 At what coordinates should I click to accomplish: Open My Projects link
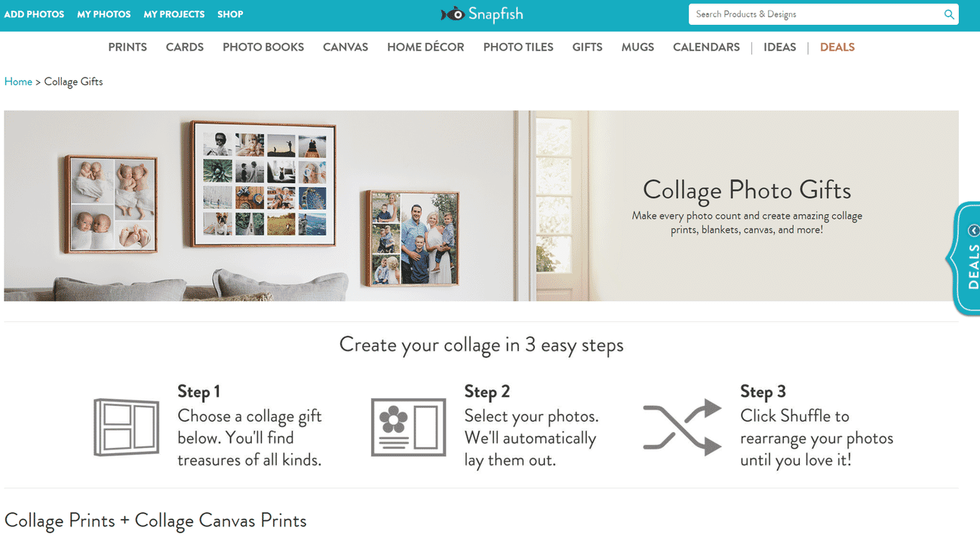[174, 14]
